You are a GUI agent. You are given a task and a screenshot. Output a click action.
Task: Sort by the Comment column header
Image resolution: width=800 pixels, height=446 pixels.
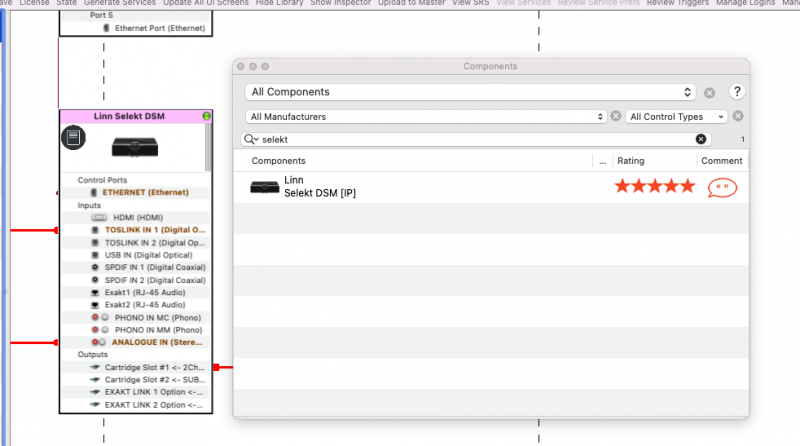click(x=721, y=161)
